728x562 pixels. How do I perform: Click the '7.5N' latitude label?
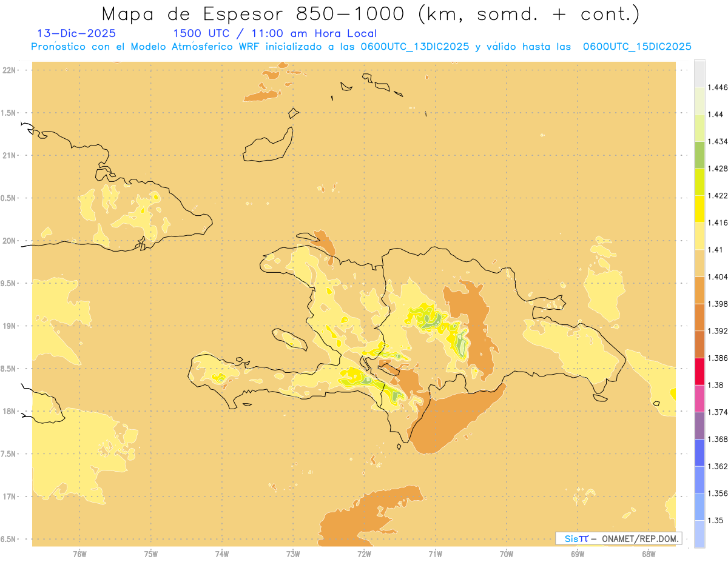[x=8, y=454]
